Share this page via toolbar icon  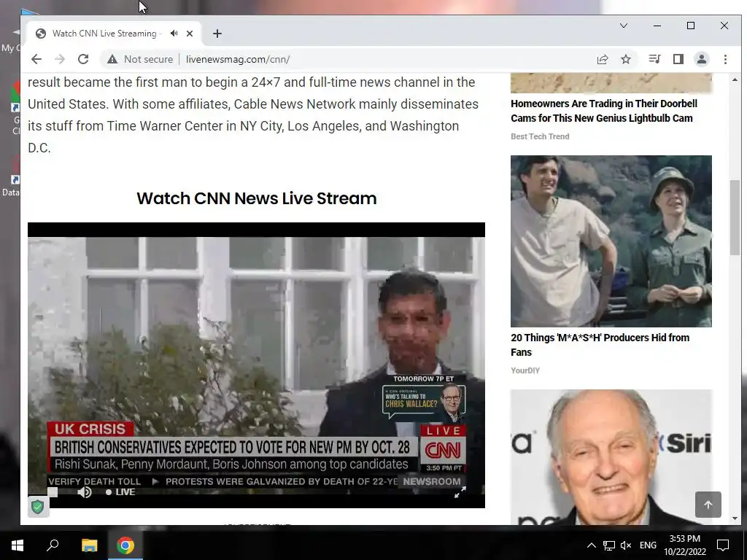click(603, 59)
